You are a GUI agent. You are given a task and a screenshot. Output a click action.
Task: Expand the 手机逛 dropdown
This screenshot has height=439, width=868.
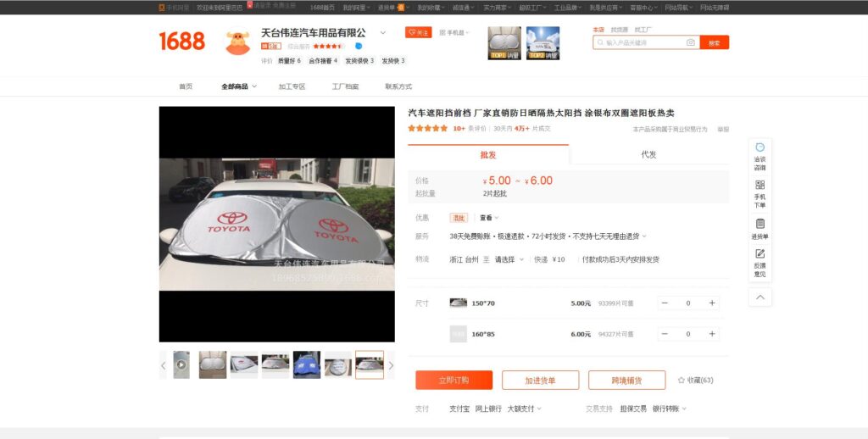(454, 33)
